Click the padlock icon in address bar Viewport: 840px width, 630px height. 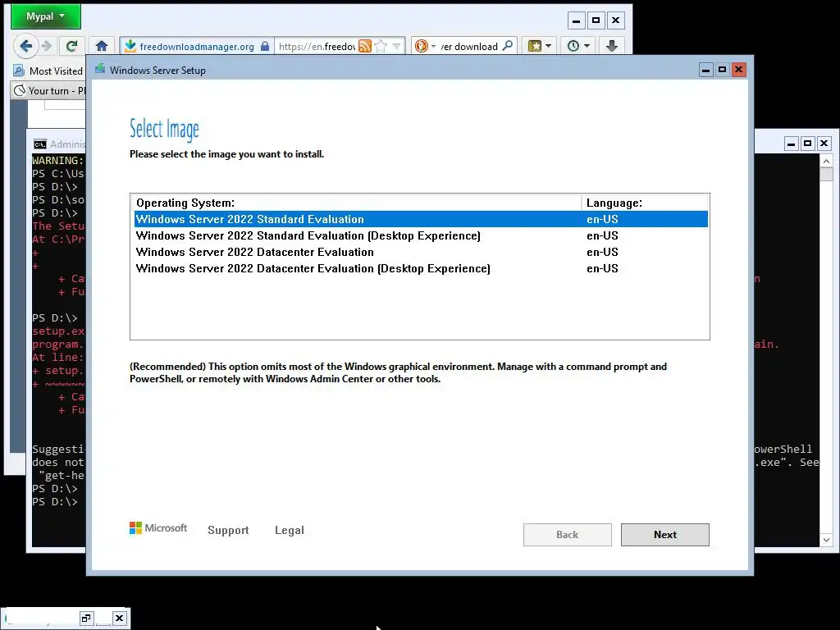coord(265,47)
